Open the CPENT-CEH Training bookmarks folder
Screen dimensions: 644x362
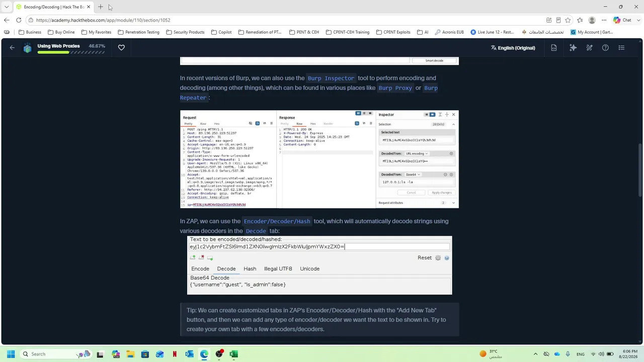tap(347, 32)
